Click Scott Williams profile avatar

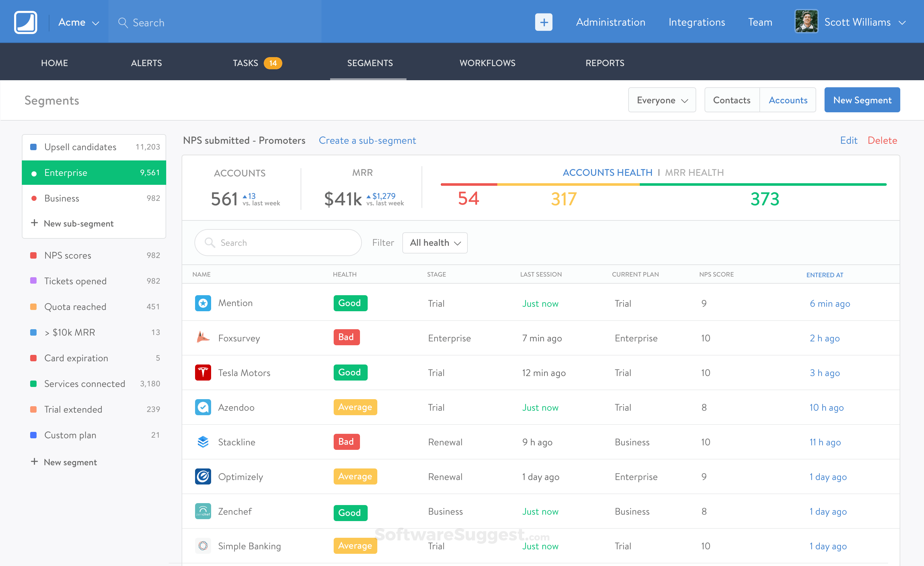[806, 22]
